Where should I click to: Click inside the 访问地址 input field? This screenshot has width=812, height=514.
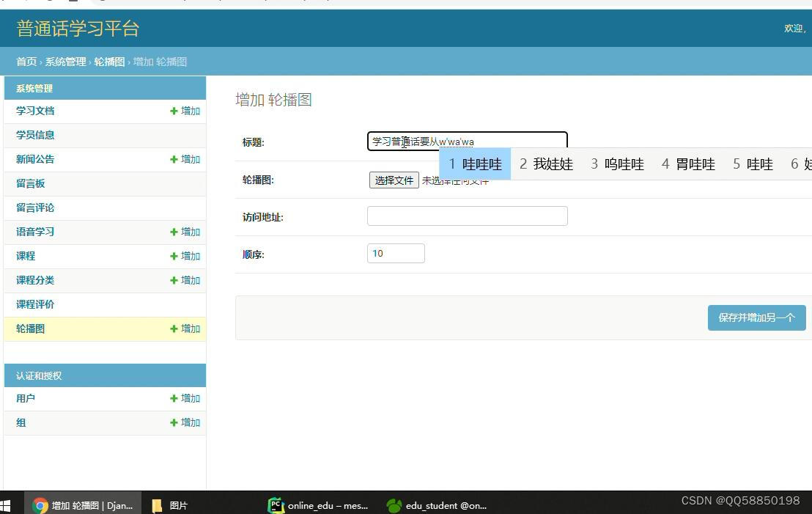point(467,216)
